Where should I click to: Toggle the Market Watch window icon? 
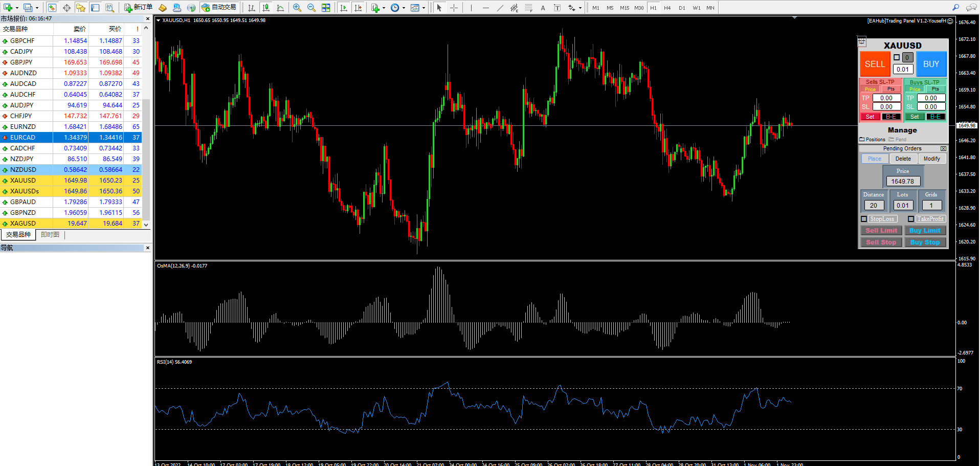coord(52,8)
